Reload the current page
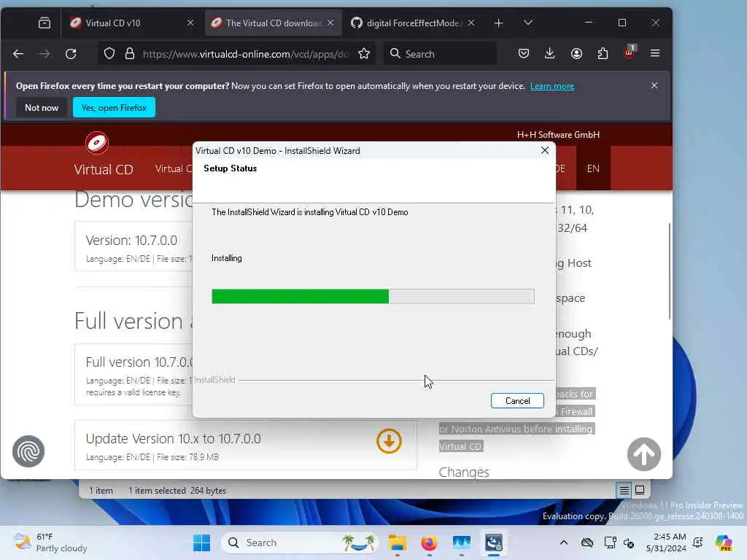The width and height of the screenshot is (747, 560). click(71, 54)
